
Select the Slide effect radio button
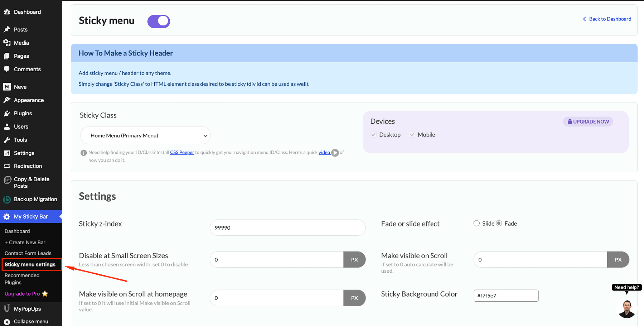coord(476,223)
